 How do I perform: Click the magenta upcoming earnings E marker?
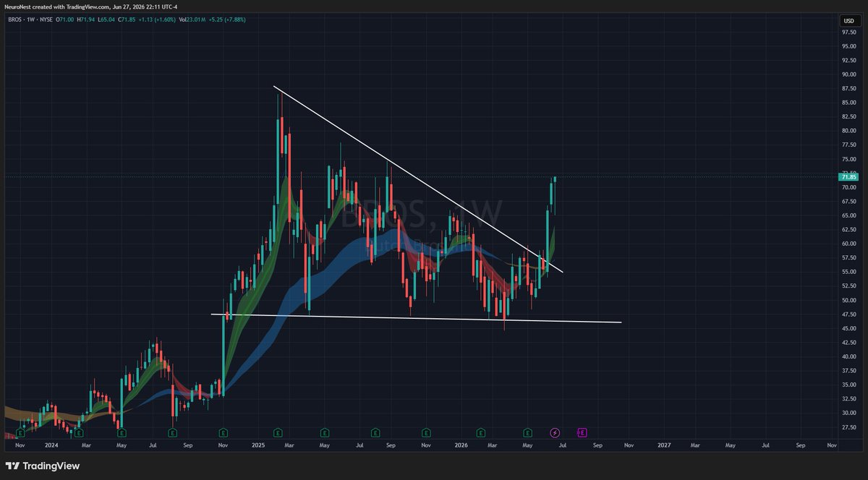pyautogui.click(x=582, y=432)
